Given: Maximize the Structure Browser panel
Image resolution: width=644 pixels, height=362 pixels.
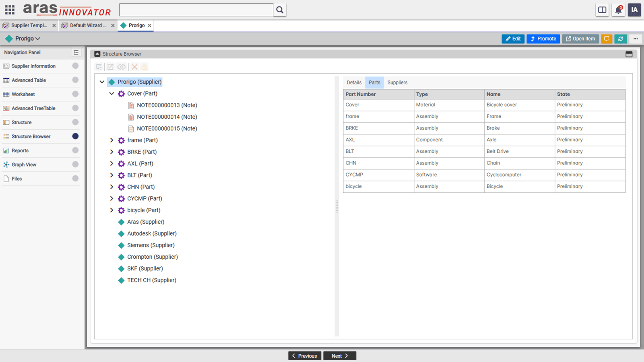Looking at the screenshot, I should pos(629,54).
